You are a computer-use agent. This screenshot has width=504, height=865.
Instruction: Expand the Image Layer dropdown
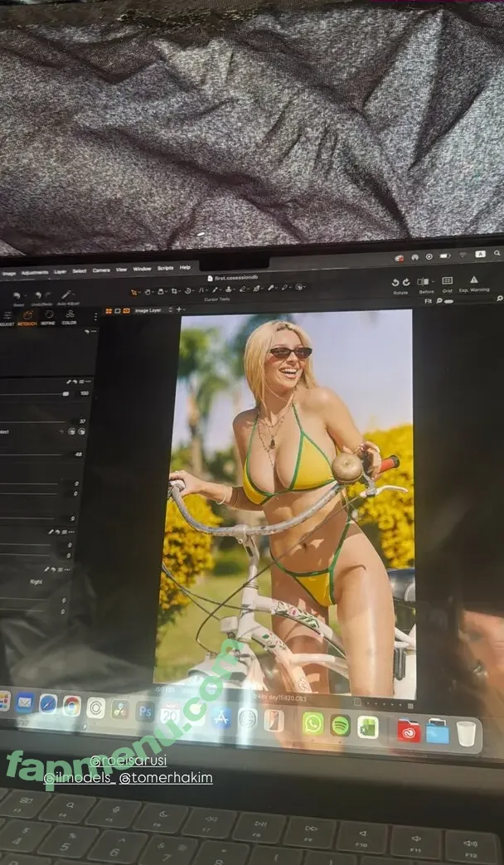pyautogui.click(x=153, y=309)
